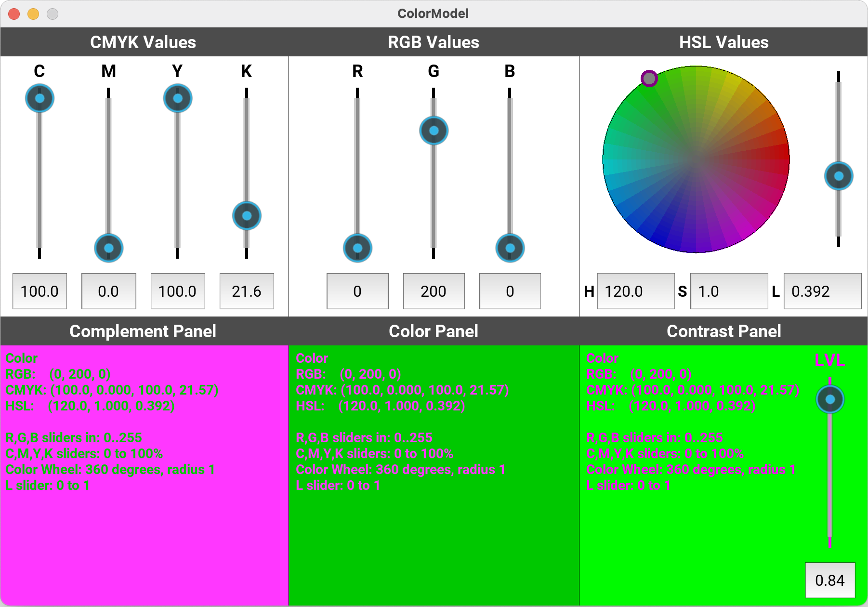Click the M value field showing 0.0
Image resolution: width=868 pixels, height=607 pixels.
click(x=108, y=291)
